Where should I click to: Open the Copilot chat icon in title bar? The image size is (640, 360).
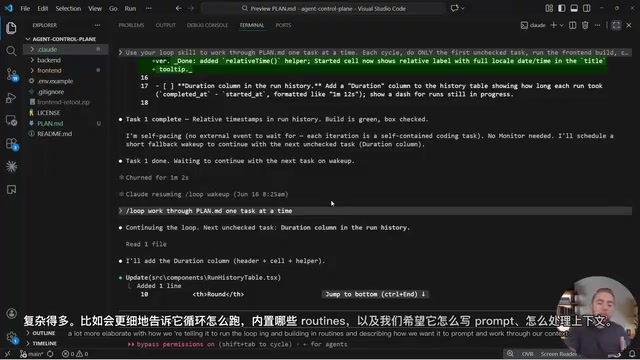454,8
